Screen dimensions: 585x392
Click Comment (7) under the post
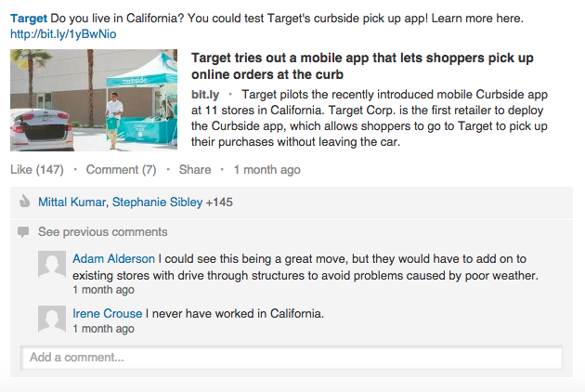coord(122,169)
